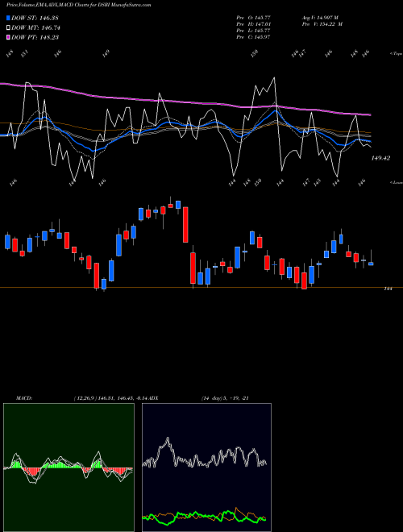Click the magenta DOW PT legend swatch
This screenshot has width=403, height=532.
click(8, 37)
